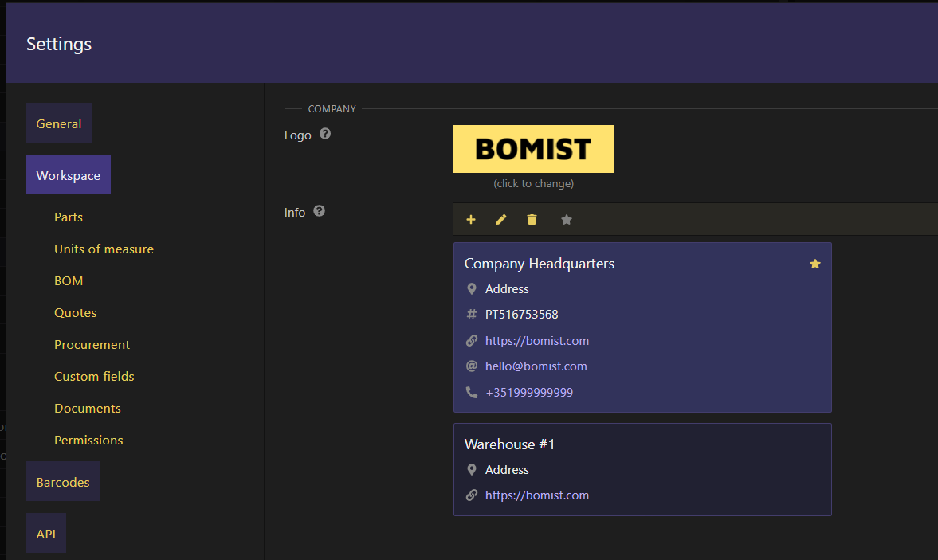Delete selected info with trash icon
The width and height of the screenshot is (938, 560).
coord(532,219)
